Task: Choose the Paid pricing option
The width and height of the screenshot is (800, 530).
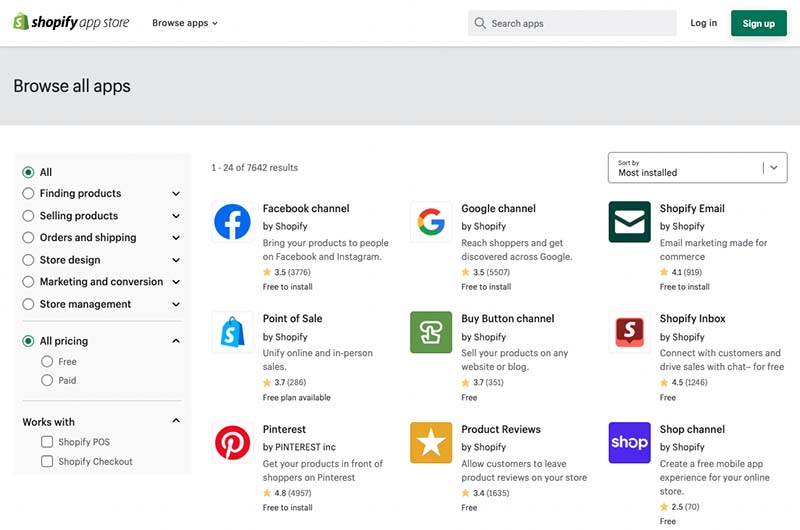Action: (x=47, y=381)
